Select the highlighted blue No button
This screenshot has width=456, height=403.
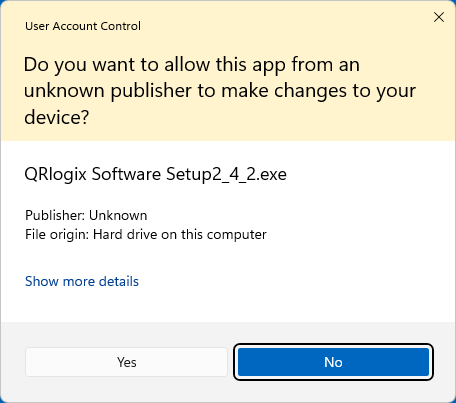(x=333, y=362)
